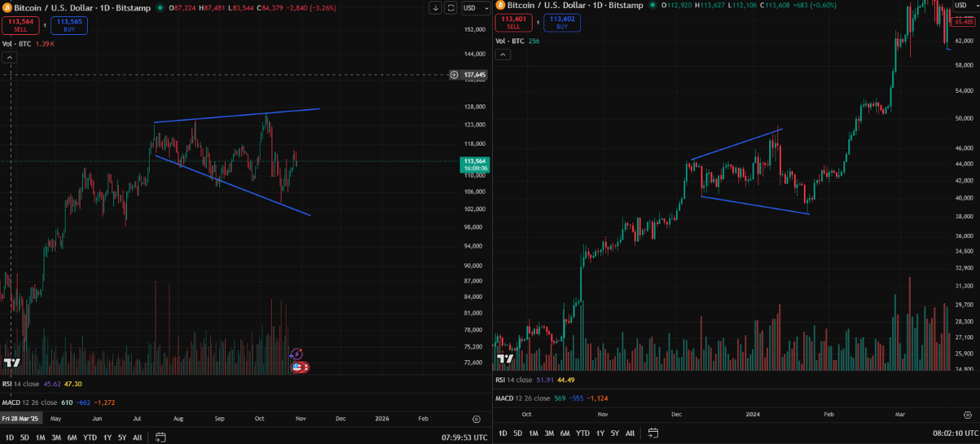This screenshot has width=980, height=444.
Task: Click the purple lightning event marker on left chart
Action: pos(297,354)
